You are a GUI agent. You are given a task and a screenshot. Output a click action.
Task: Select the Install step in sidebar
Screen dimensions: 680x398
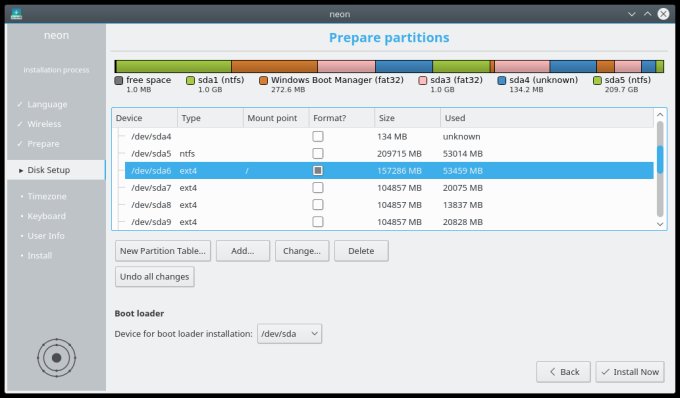39,255
